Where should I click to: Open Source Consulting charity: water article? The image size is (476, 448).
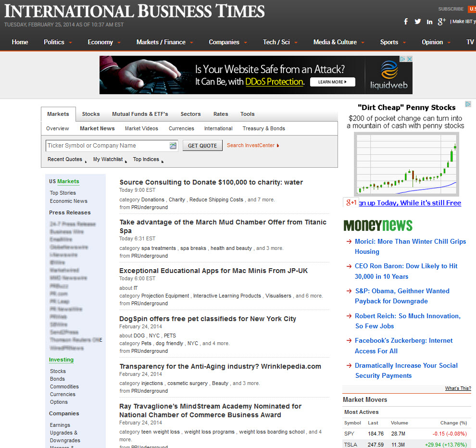coord(211,182)
